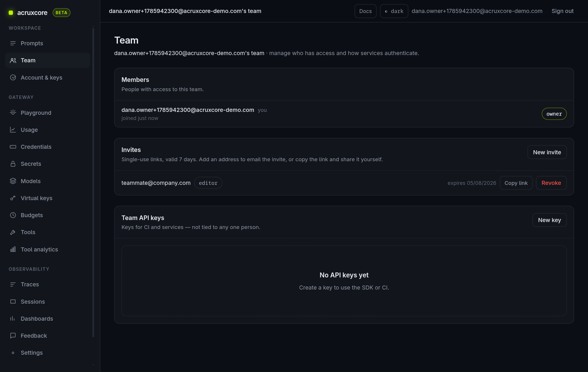Open Settings in the sidebar

coord(48,353)
